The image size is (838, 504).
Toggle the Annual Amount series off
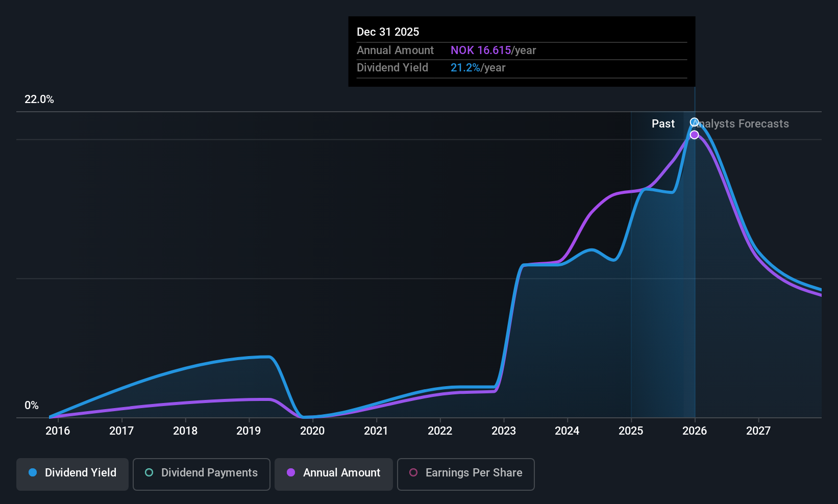tap(333, 474)
